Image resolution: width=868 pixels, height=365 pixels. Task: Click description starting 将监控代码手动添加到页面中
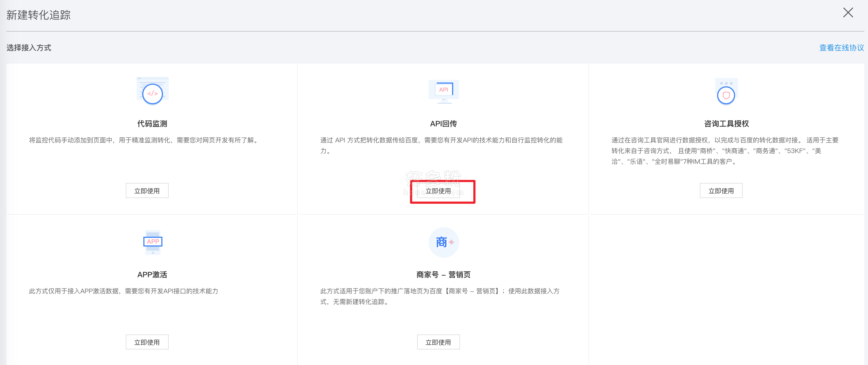point(144,140)
